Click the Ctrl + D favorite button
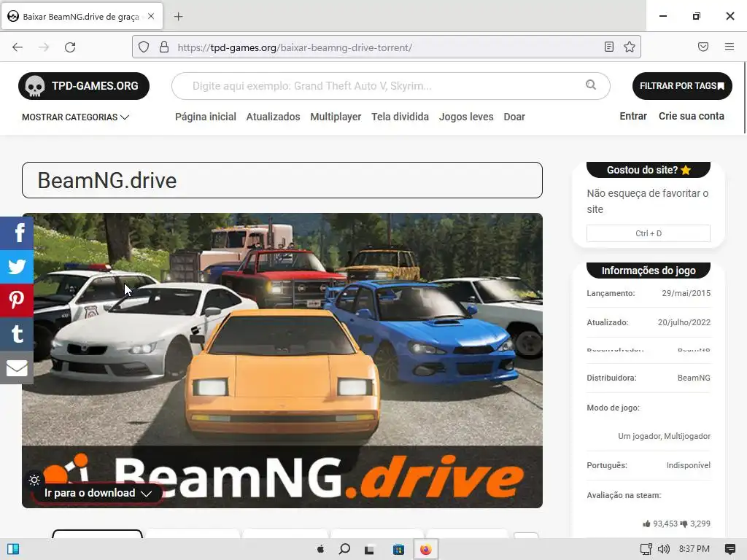 tap(648, 233)
